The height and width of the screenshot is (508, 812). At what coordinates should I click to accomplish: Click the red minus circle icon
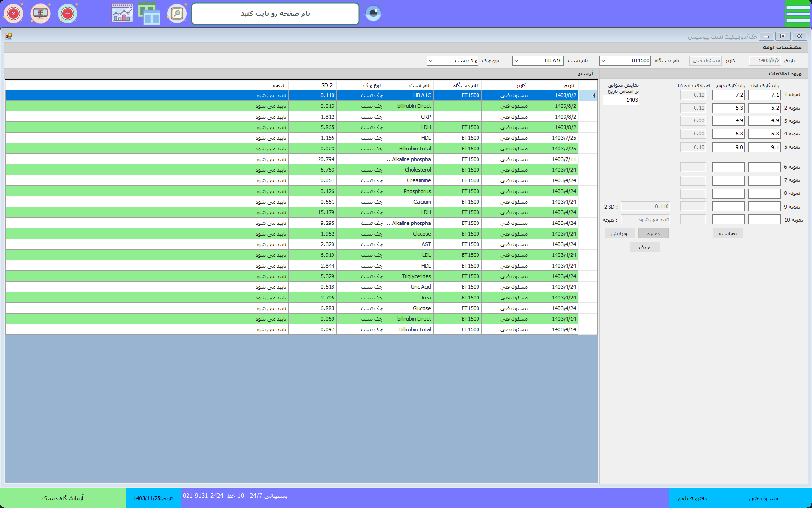point(68,14)
